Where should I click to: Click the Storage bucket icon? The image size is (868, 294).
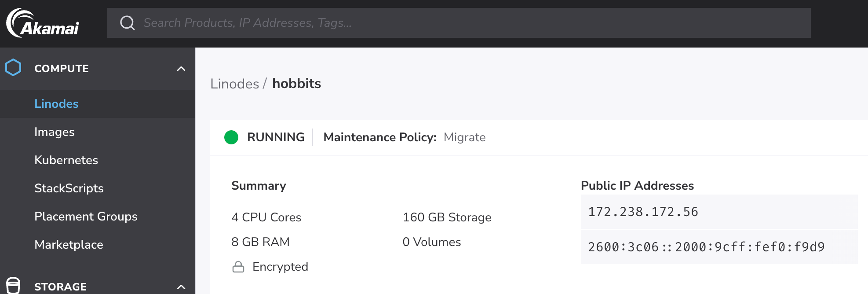click(13, 286)
